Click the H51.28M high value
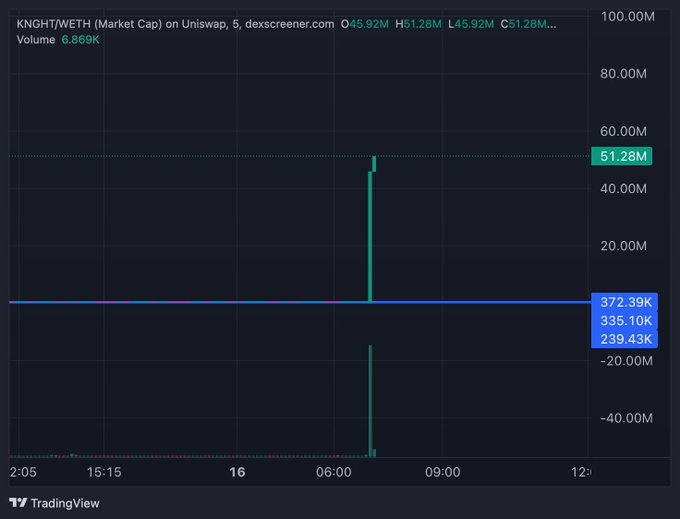Image resolution: width=680 pixels, height=519 pixels. click(x=418, y=24)
